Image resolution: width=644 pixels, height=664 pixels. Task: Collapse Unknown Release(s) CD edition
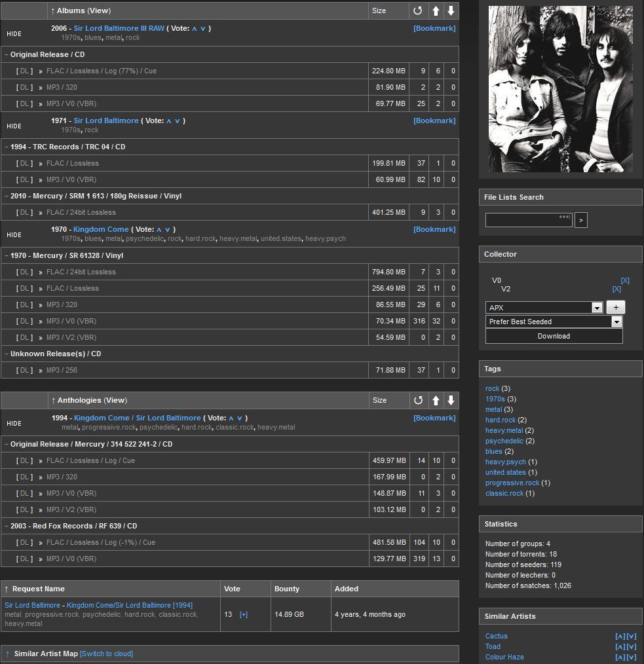7,354
